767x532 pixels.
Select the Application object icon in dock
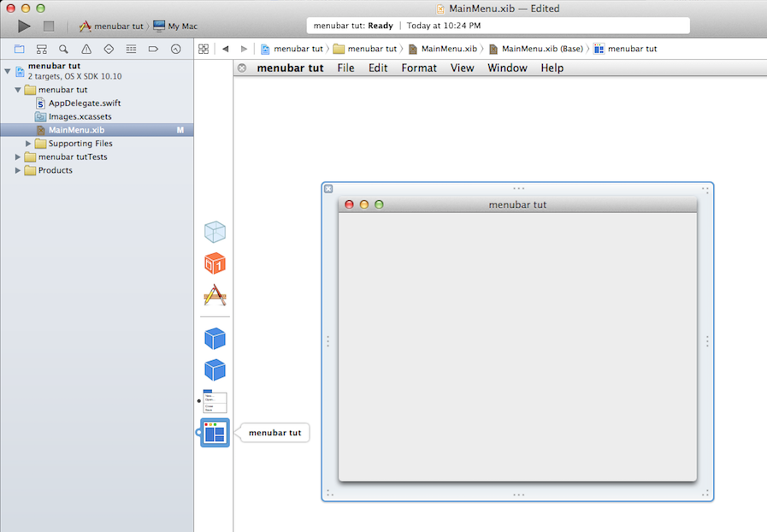pos(215,296)
